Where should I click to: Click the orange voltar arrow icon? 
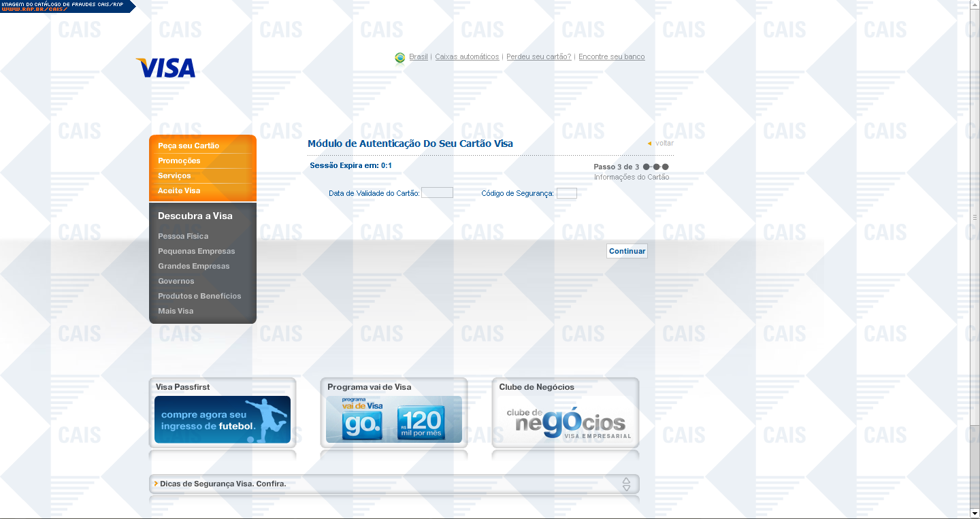click(649, 144)
